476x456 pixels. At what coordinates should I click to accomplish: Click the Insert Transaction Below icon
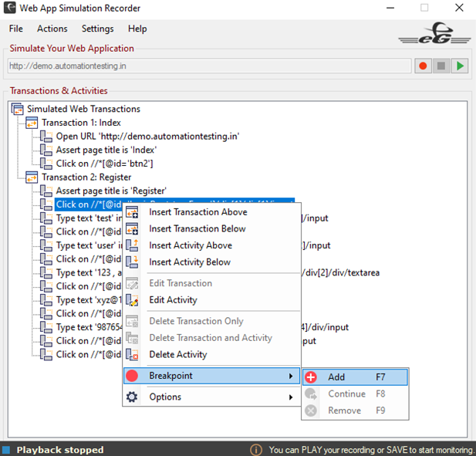[132, 228]
